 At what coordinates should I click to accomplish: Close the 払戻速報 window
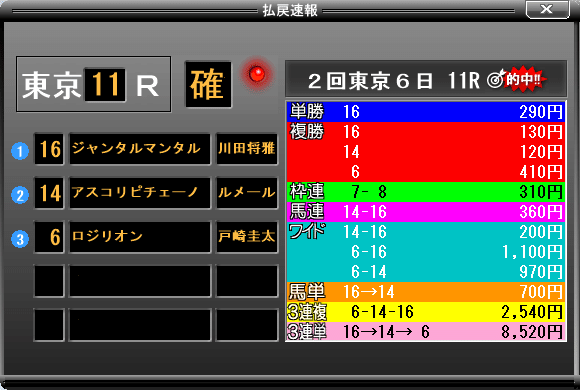547,9
